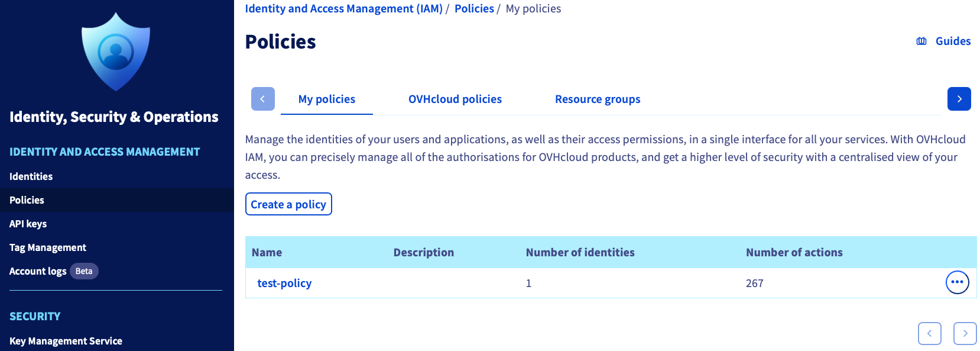The width and height of the screenshot is (980, 351).
Task: Switch to the My policies tab
Action: 327,99
